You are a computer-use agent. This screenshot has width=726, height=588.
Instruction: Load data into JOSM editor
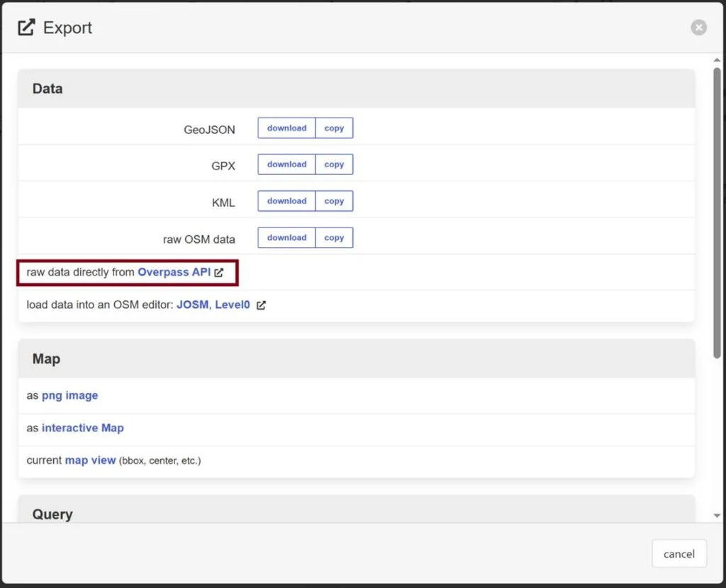coord(192,305)
